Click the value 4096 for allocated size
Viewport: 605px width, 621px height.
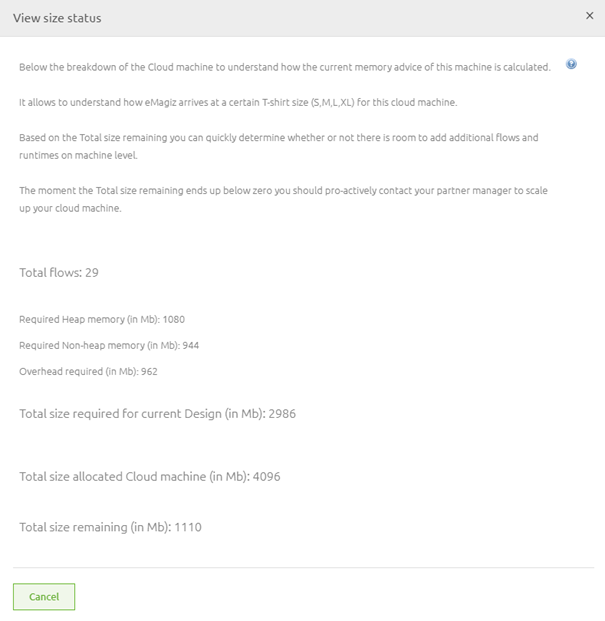266,476
